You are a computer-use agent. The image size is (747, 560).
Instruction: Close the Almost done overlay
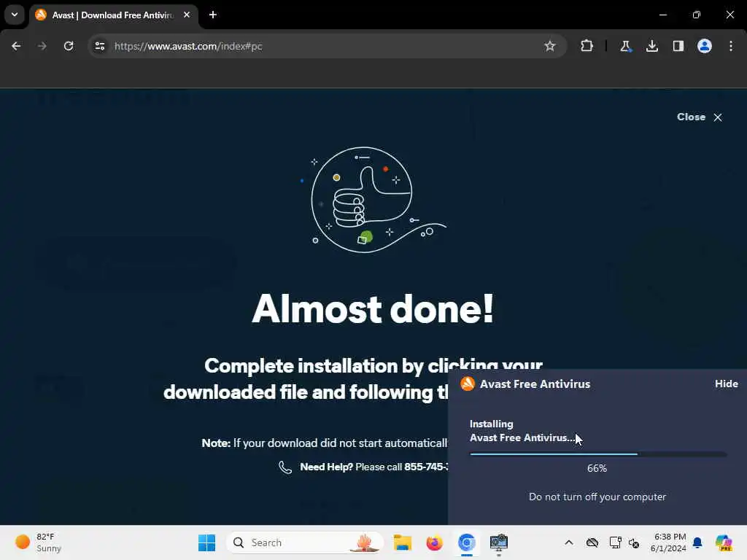pos(700,117)
